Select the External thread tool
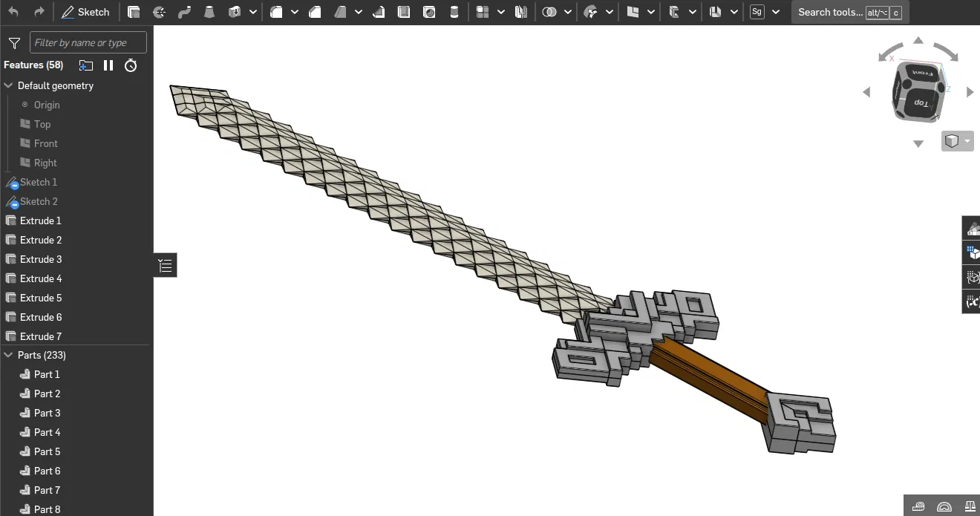The width and height of the screenshot is (980, 516). click(454, 12)
